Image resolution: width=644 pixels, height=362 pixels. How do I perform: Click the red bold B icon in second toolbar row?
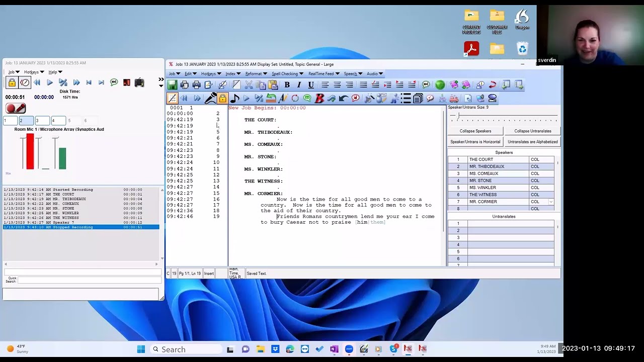click(x=319, y=99)
